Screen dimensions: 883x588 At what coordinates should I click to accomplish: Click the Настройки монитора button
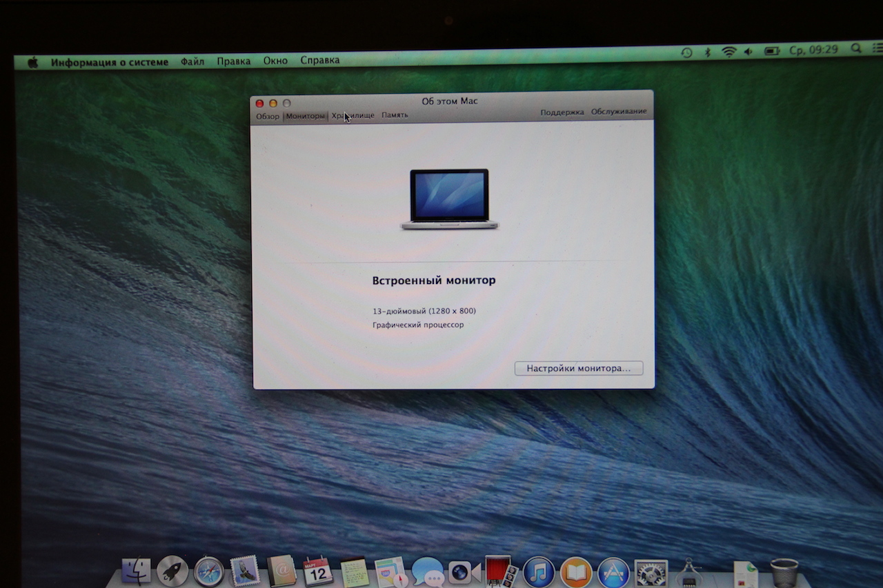click(579, 368)
